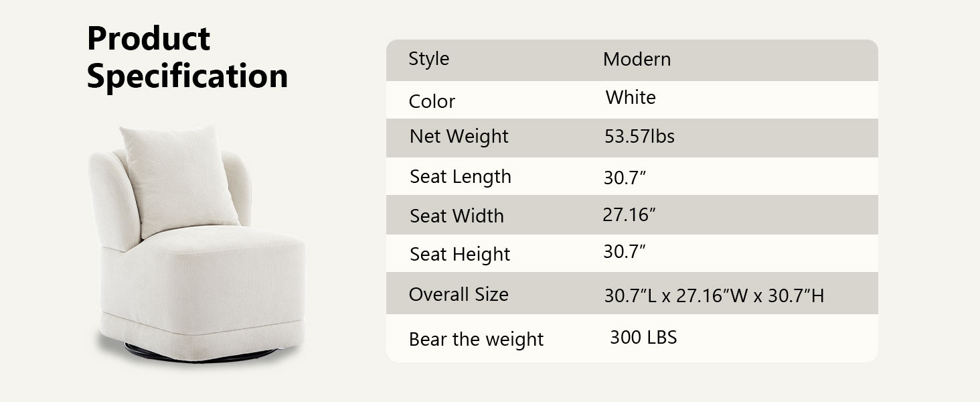The width and height of the screenshot is (980, 402).
Task: Select the Style row label
Action: pos(429,59)
